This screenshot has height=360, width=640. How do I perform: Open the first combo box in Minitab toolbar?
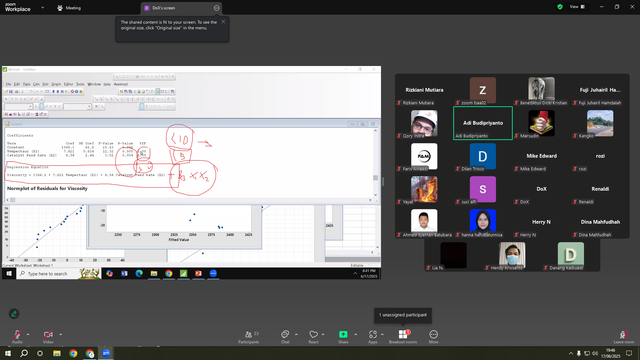click(x=18, y=107)
